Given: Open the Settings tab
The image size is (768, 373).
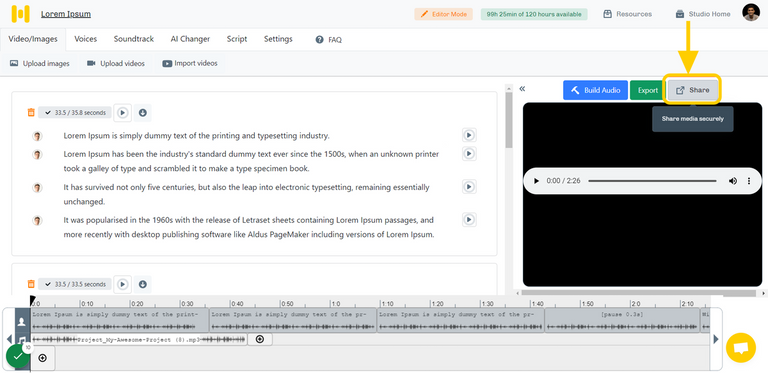Looking at the screenshot, I should click(278, 39).
